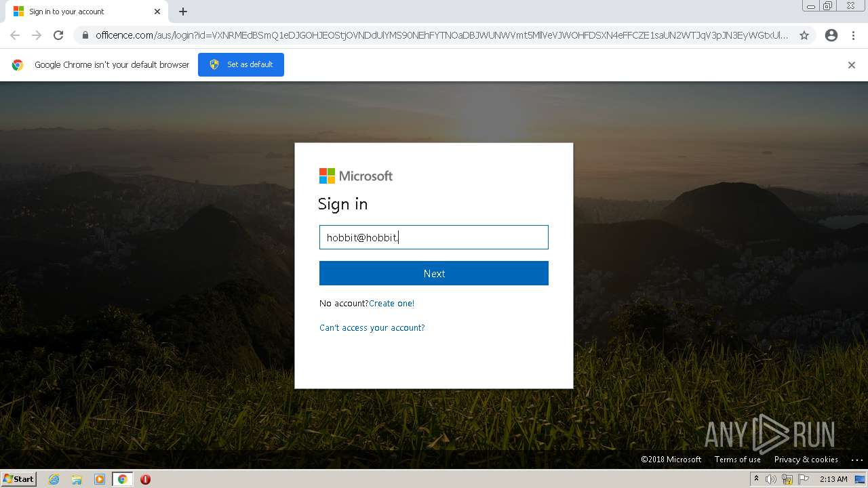Screen dimensions: 868x488
Task: Click the lock icon in address bar
Action: (85, 35)
